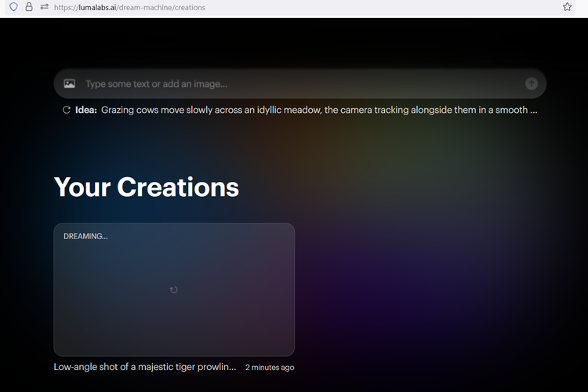Click the add image icon in prompt box
588x392 pixels.
70,84
